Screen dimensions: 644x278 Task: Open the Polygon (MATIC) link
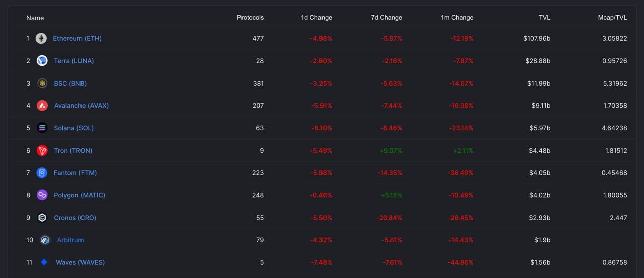pyautogui.click(x=79, y=195)
